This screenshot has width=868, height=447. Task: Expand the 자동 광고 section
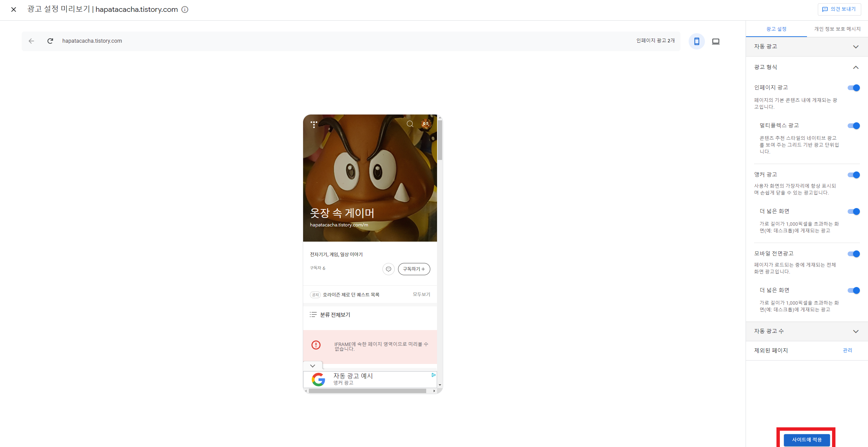pyautogui.click(x=807, y=47)
